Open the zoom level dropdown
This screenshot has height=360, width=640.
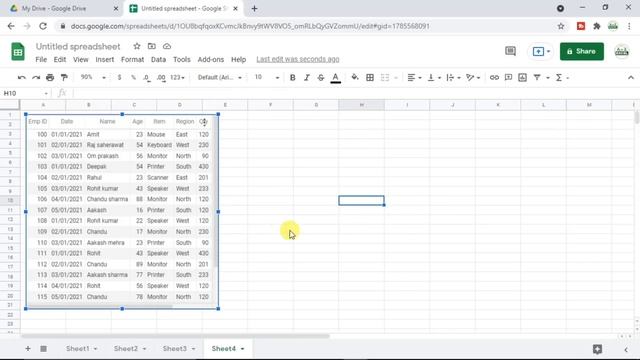(x=93, y=78)
